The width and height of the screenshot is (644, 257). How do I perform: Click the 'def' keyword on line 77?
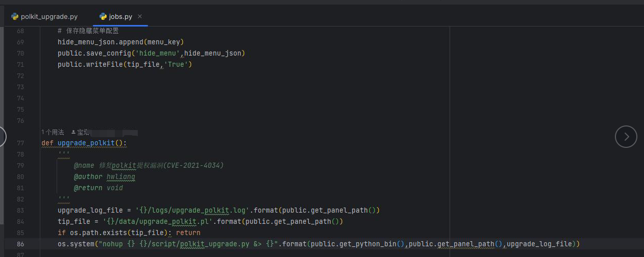click(47, 143)
